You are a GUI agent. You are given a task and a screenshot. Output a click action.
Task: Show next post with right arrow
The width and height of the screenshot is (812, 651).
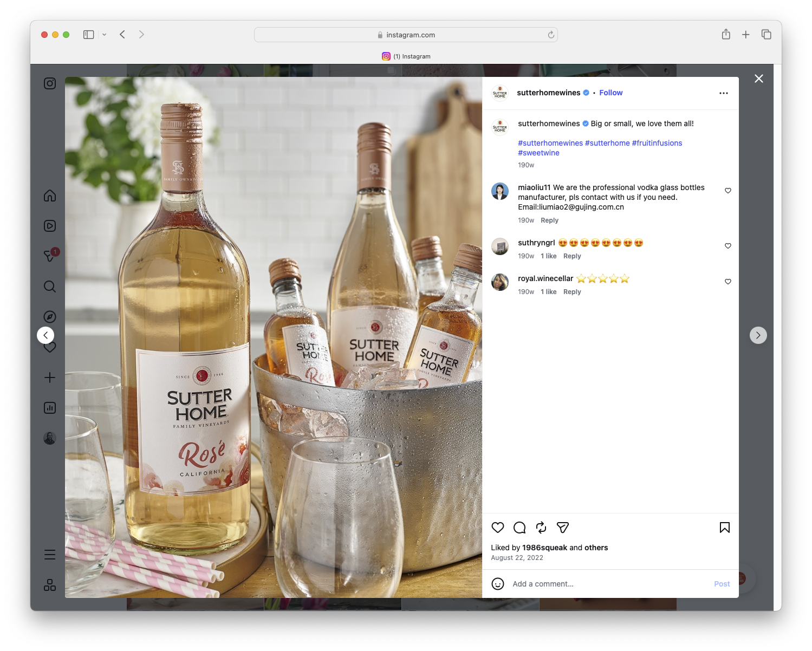[x=758, y=335]
